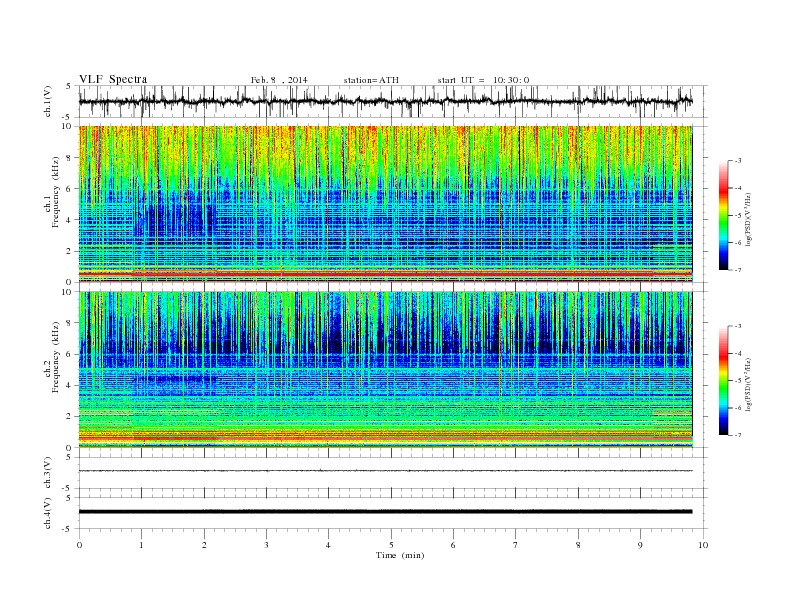Select the date text 'Feb. 8 , 2014'
The width and height of the screenshot is (792, 612).
point(279,80)
